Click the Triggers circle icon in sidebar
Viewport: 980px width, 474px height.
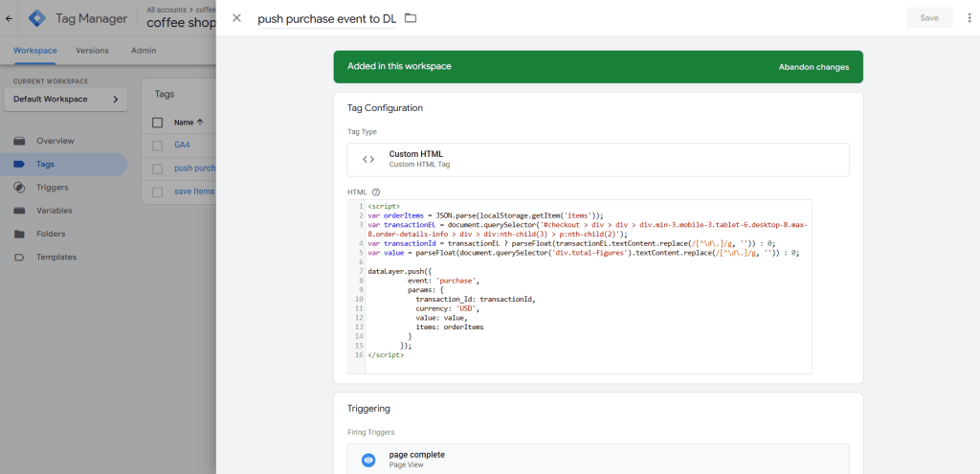19,188
